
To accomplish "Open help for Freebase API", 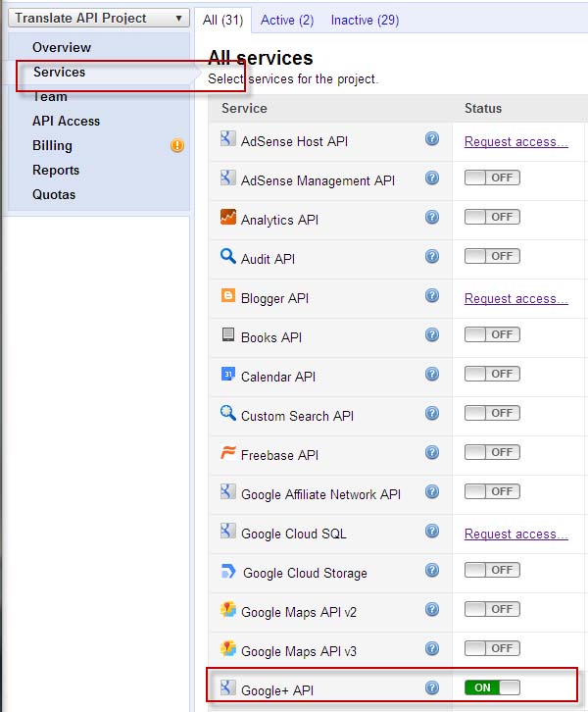I will [x=432, y=452].
